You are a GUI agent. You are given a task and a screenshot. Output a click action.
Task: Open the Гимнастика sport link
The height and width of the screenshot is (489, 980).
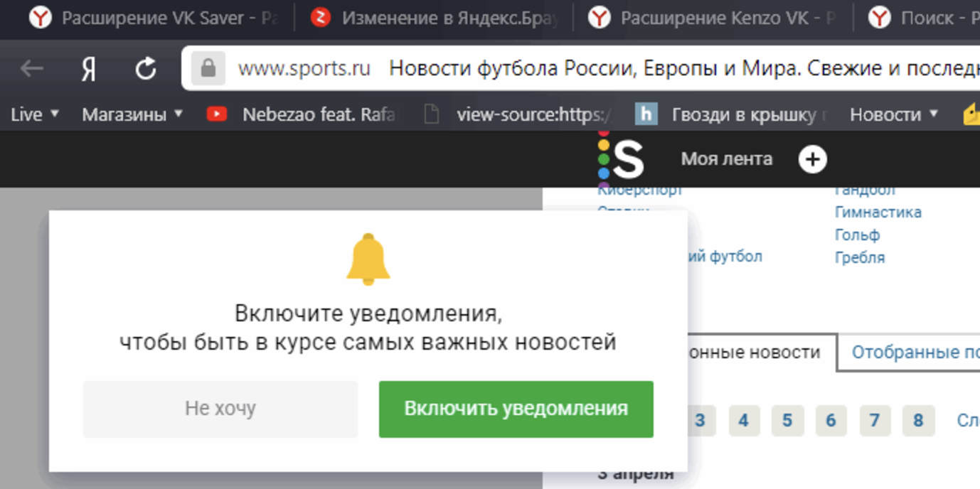point(878,212)
